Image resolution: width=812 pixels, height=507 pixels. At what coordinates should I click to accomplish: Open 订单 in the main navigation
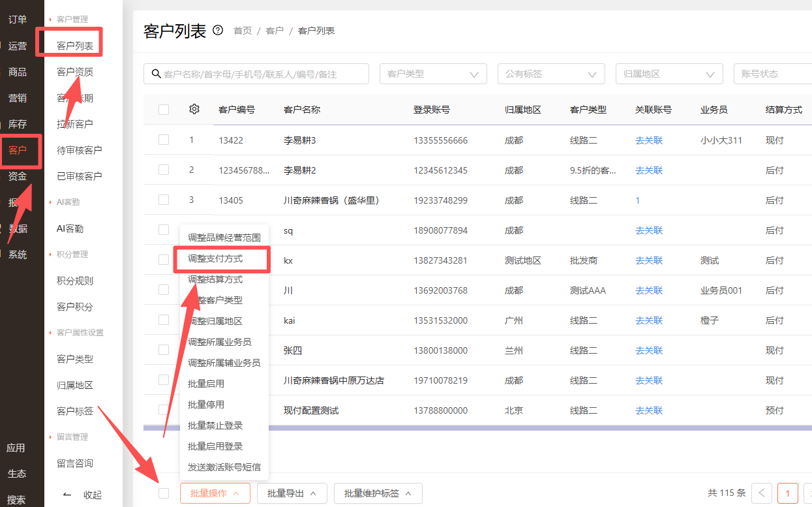18,20
